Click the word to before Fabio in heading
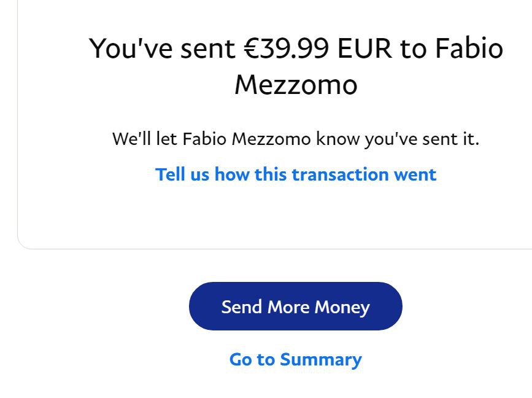The image size is (532, 398). (413, 49)
